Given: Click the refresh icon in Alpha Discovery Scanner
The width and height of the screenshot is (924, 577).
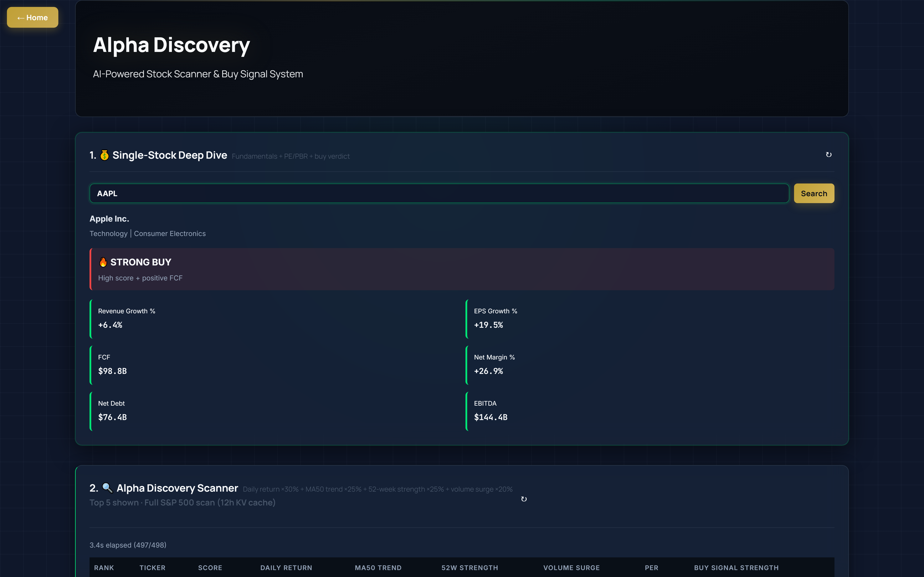Looking at the screenshot, I should pyautogui.click(x=524, y=499).
